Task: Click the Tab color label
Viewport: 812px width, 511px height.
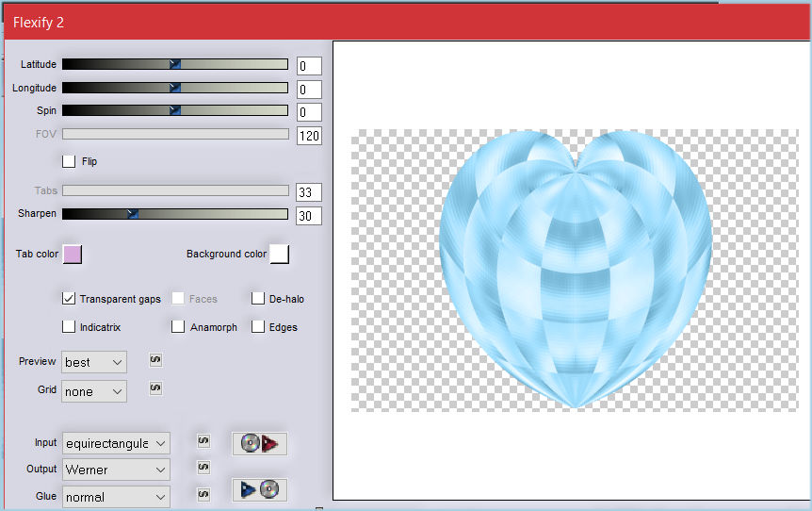Action: pyautogui.click(x=37, y=254)
